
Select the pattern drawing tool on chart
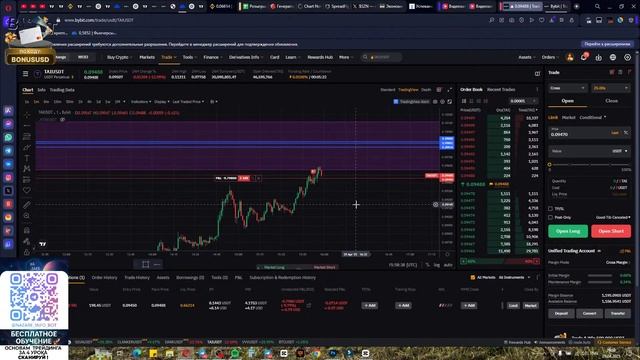click(x=27, y=169)
